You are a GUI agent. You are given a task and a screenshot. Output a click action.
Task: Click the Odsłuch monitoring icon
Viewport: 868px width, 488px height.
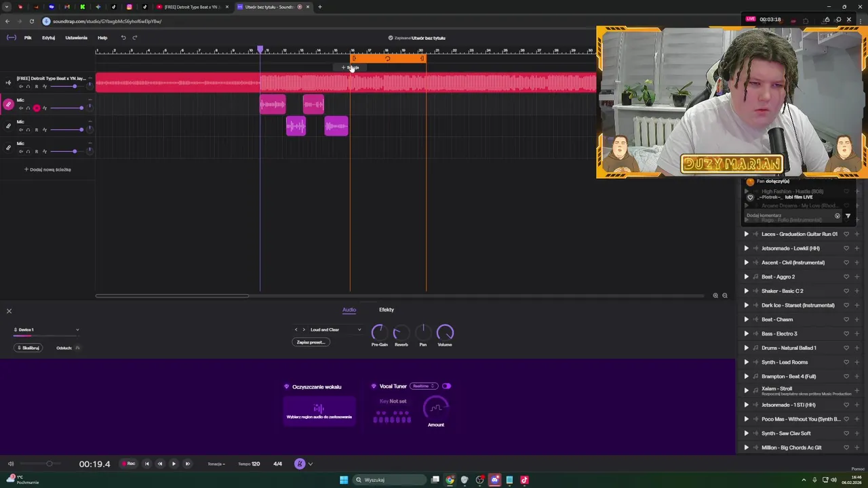pyautogui.click(x=77, y=348)
